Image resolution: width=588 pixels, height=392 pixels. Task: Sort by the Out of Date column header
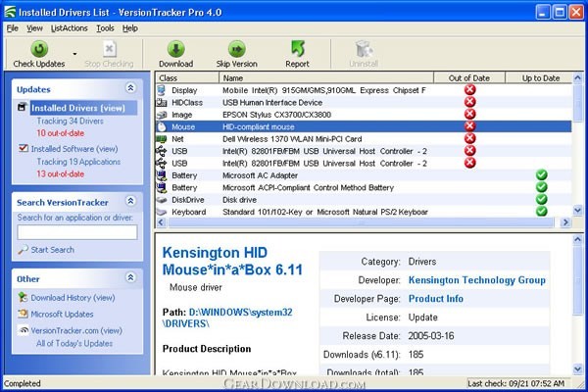[x=469, y=78]
